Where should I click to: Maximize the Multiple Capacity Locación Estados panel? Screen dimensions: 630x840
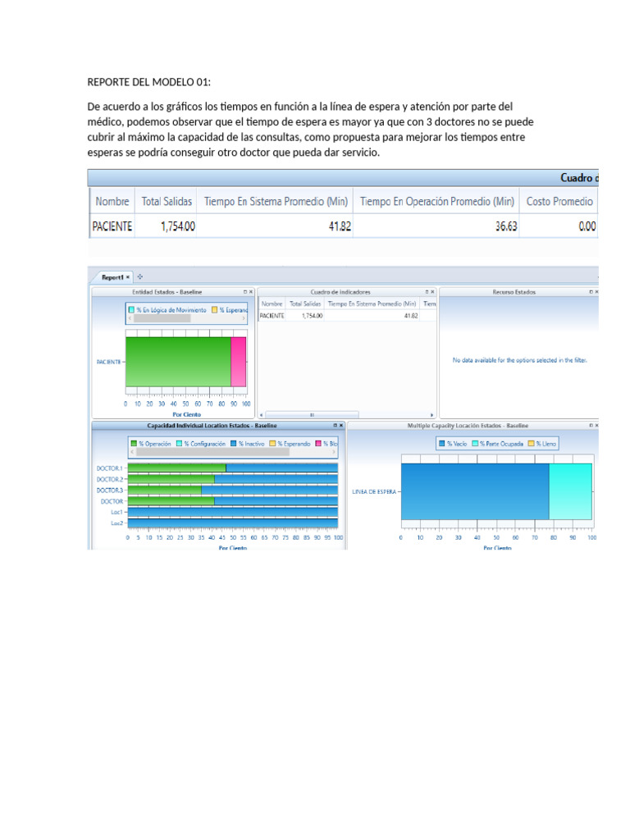(591, 426)
